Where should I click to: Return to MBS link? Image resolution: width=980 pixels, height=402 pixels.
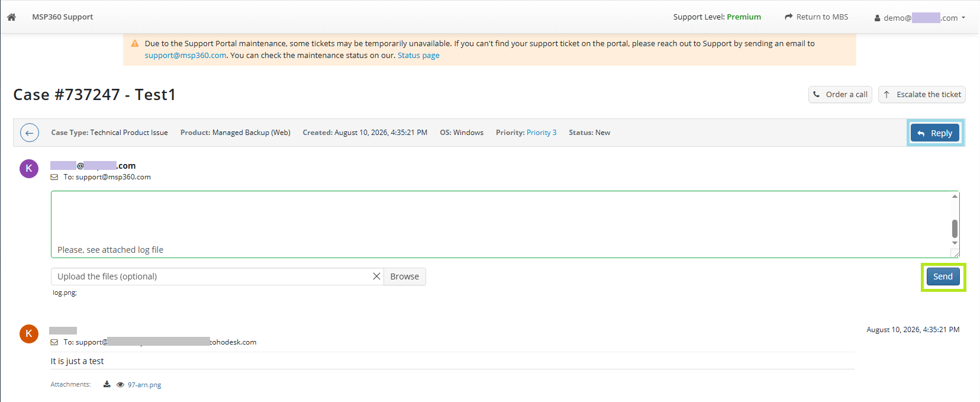click(x=817, y=17)
